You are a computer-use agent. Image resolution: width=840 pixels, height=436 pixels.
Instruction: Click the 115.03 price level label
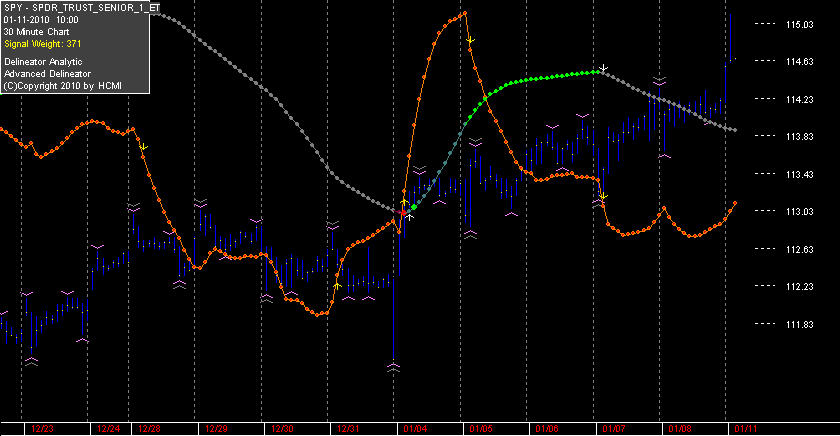click(799, 25)
